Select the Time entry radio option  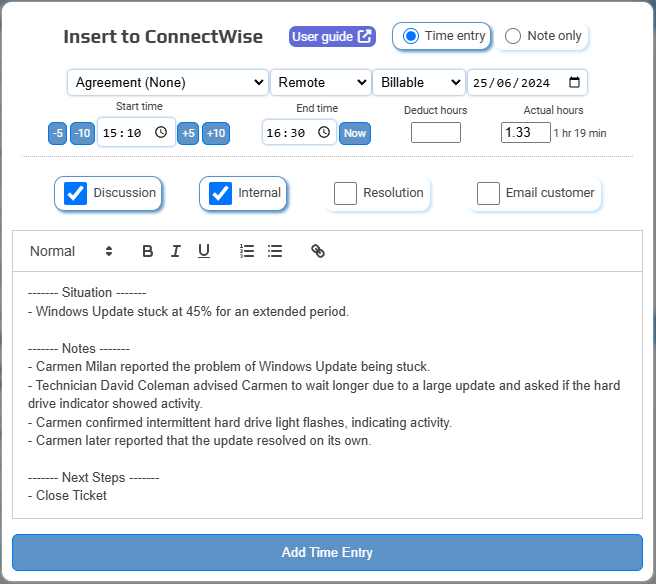pos(410,36)
